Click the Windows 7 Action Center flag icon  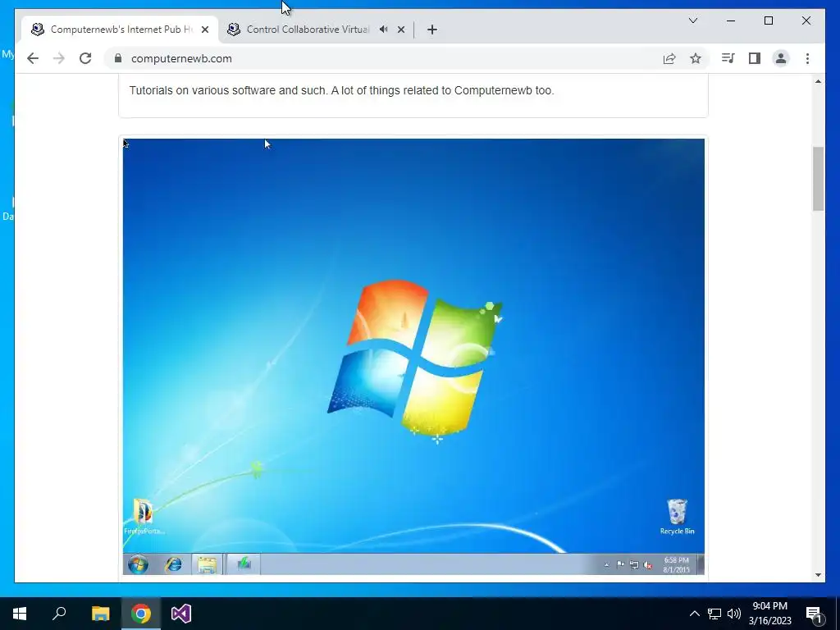tap(620, 564)
